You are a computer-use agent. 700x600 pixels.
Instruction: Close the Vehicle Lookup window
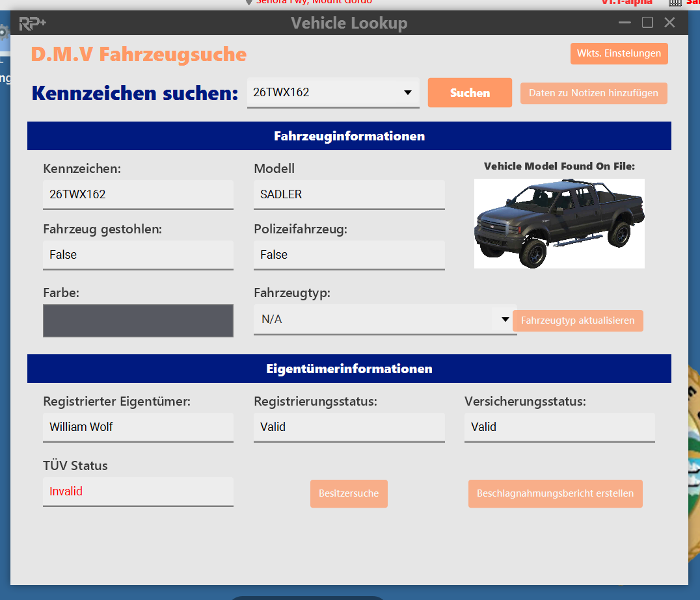pos(669,23)
